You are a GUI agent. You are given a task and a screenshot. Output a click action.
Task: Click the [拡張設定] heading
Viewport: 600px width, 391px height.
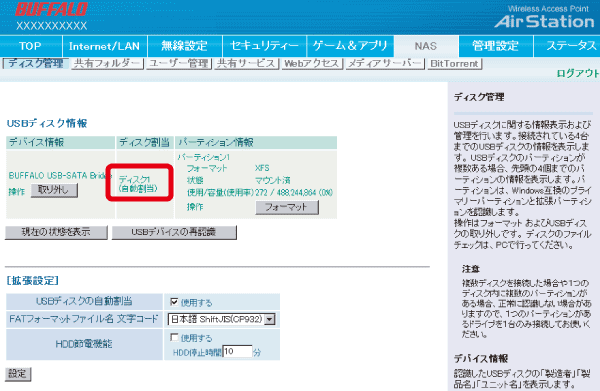point(33,281)
